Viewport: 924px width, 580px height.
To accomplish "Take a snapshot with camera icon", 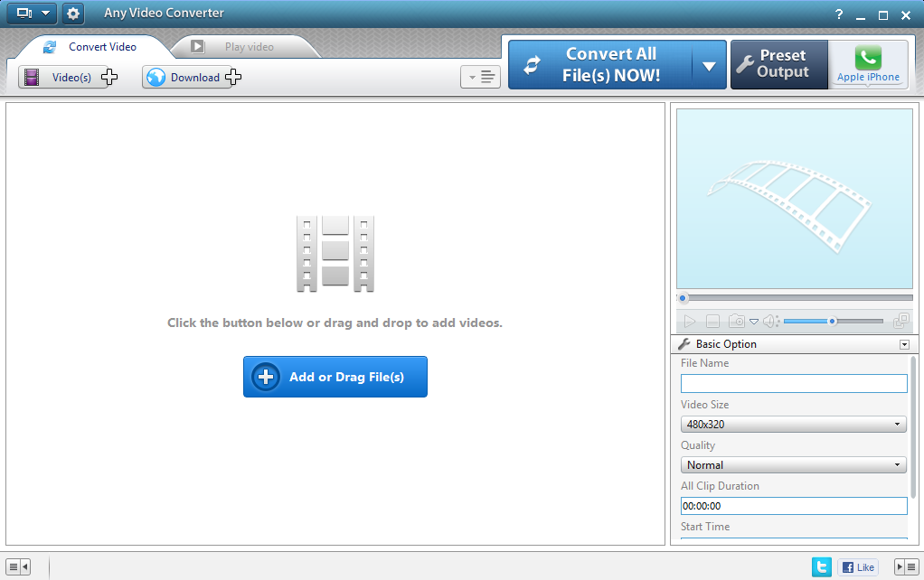I will (737, 321).
